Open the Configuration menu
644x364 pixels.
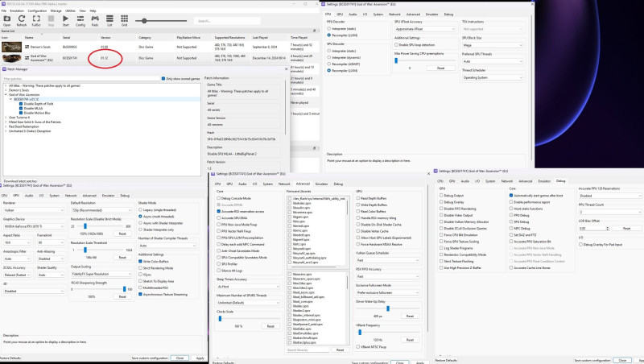click(x=37, y=10)
